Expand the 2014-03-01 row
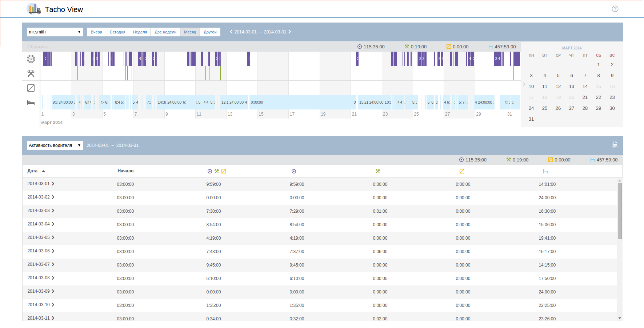644x328 pixels. click(53, 184)
